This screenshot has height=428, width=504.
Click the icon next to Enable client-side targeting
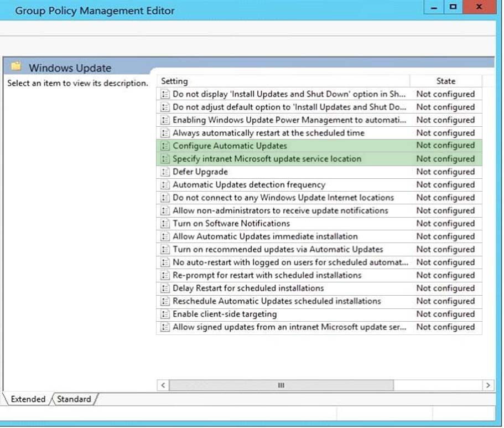point(165,314)
